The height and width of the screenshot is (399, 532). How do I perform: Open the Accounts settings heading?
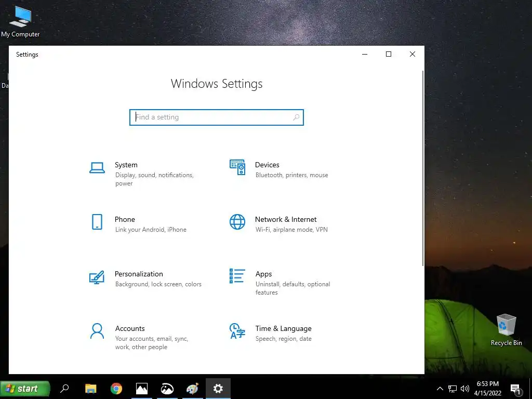130,328
